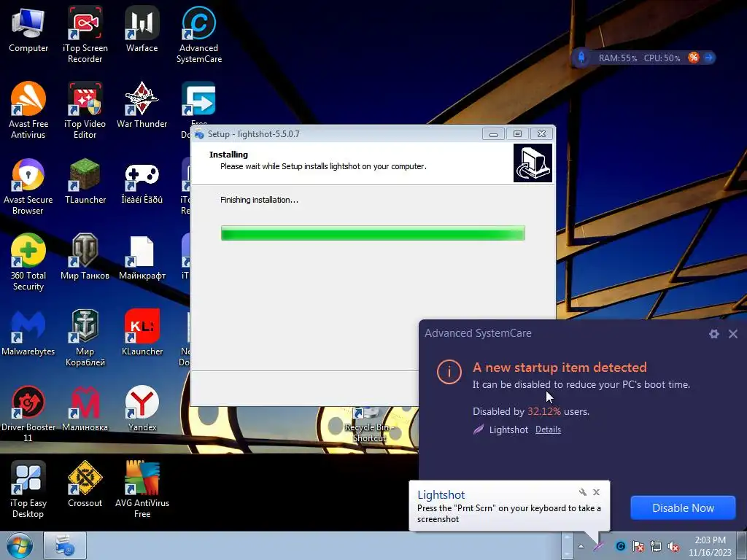The width and height of the screenshot is (747, 560).
Task: Open the Advanced SystemCare desktop shortcut
Action: tap(198, 34)
